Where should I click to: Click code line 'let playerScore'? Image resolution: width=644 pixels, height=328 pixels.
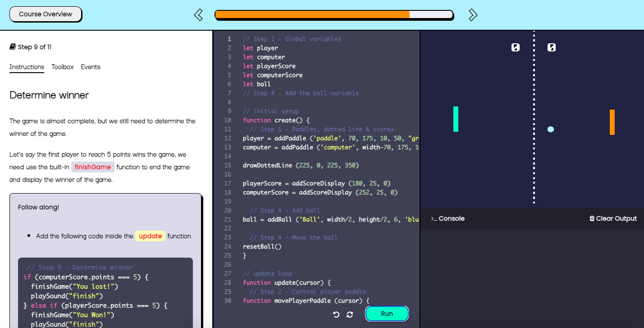click(x=269, y=66)
